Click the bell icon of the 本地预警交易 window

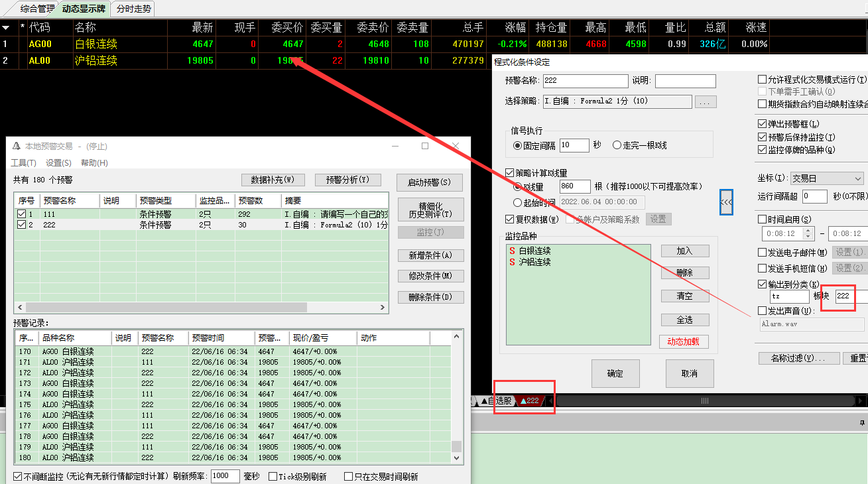coord(16,146)
